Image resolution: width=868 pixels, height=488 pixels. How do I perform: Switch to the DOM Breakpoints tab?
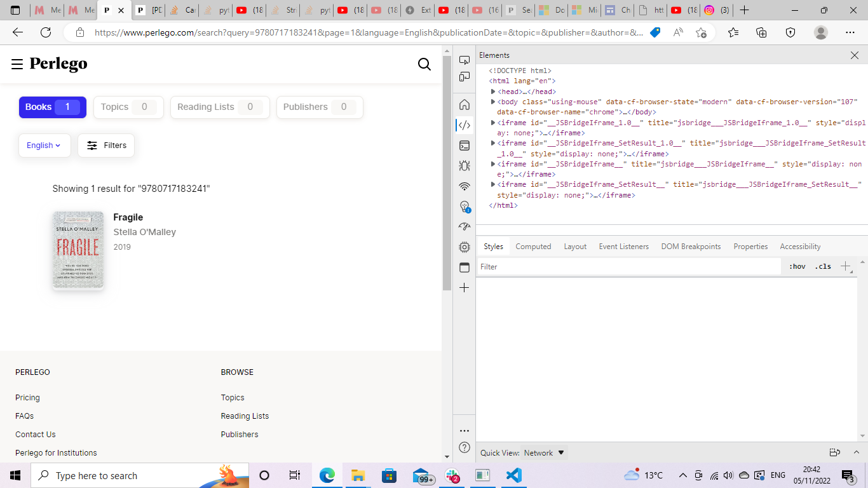click(x=691, y=247)
